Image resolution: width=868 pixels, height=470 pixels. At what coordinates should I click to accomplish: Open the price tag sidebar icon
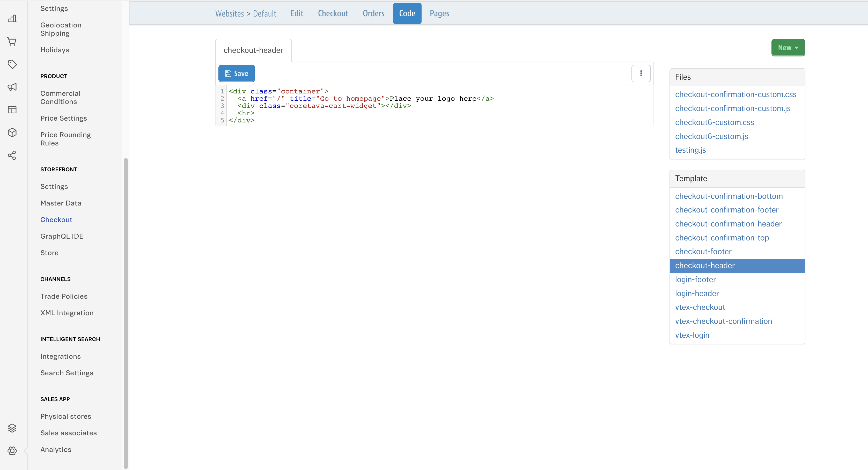coord(12,64)
